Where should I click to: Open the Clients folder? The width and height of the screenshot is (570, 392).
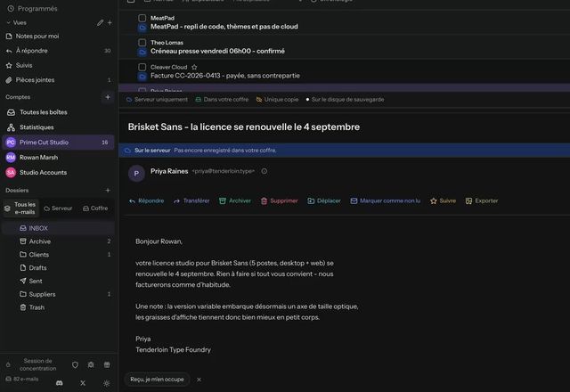58,255
